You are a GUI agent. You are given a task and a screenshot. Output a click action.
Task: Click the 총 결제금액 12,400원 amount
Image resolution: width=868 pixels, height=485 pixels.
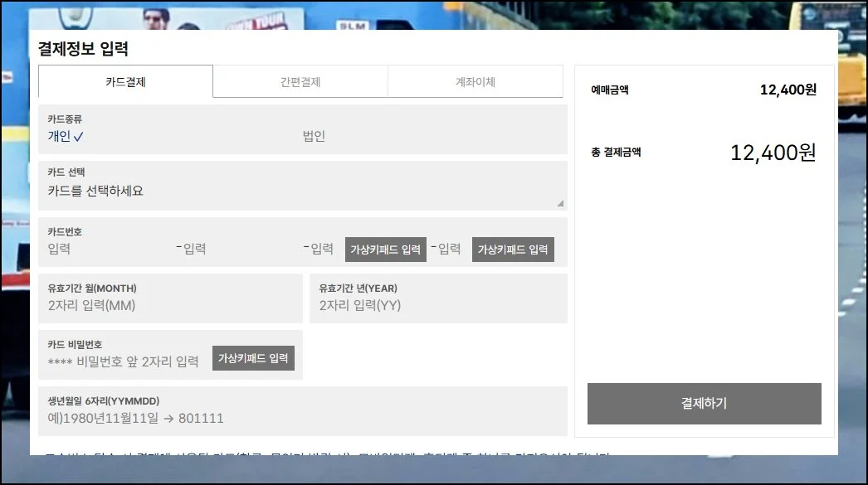(x=773, y=153)
